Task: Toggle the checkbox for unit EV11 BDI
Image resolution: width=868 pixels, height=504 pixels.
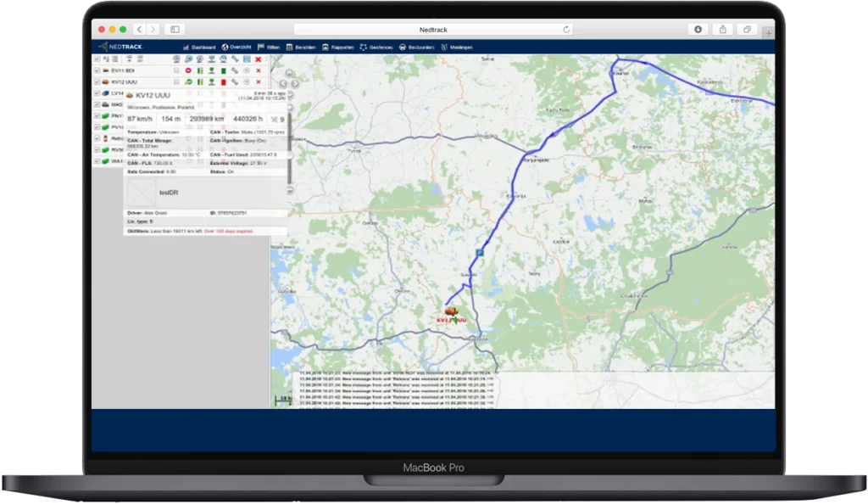Action: [x=97, y=70]
